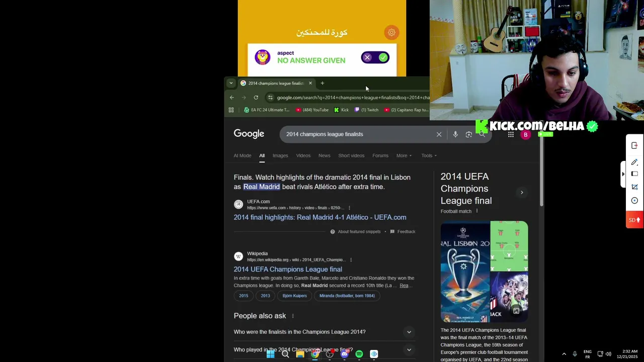Open a new Chrome tab
Viewport: 644px width, 362px height.
click(323, 83)
